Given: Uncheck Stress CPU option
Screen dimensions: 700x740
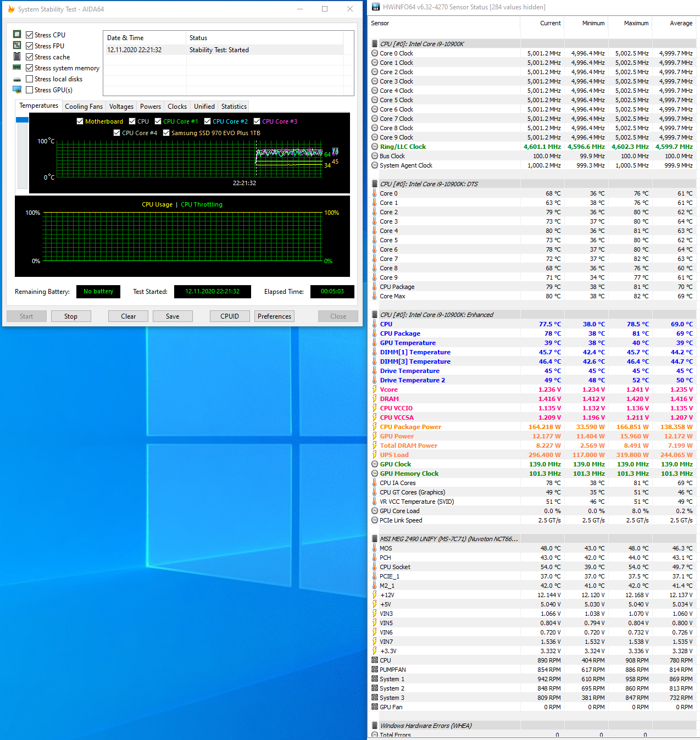Looking at the screenshot, I should 30,35.
